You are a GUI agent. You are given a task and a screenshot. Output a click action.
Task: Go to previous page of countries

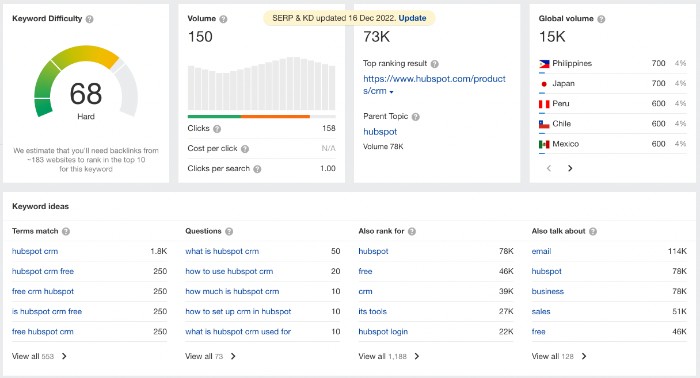point(549,168)
